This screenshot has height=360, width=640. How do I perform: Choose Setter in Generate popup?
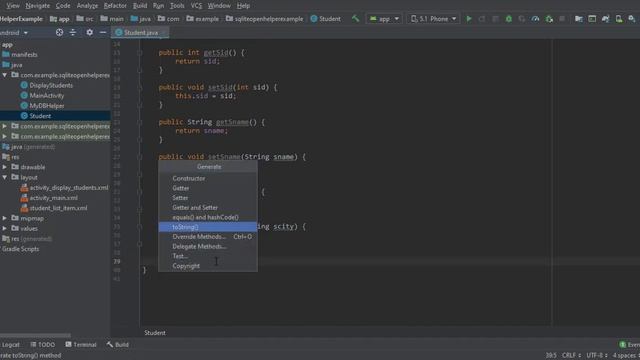pos(208,198)
